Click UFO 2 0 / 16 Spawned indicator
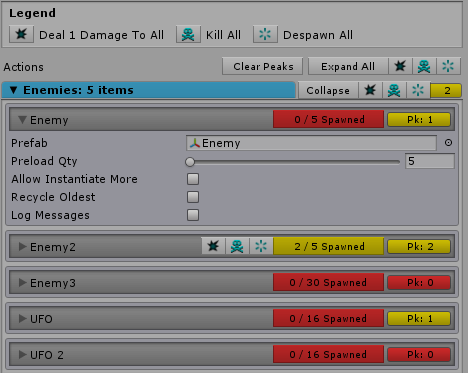This screenshot has width=468, height=373. click(328, 354)
